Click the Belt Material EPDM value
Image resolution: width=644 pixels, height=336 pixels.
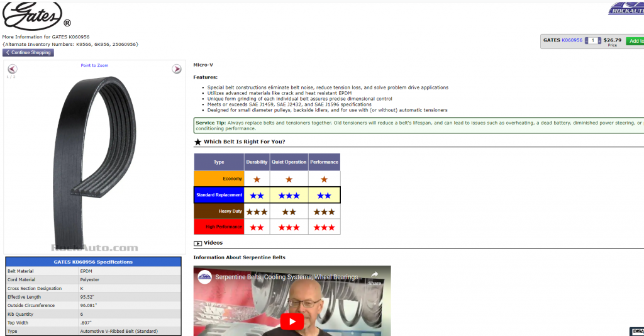(x=86, y=271)
